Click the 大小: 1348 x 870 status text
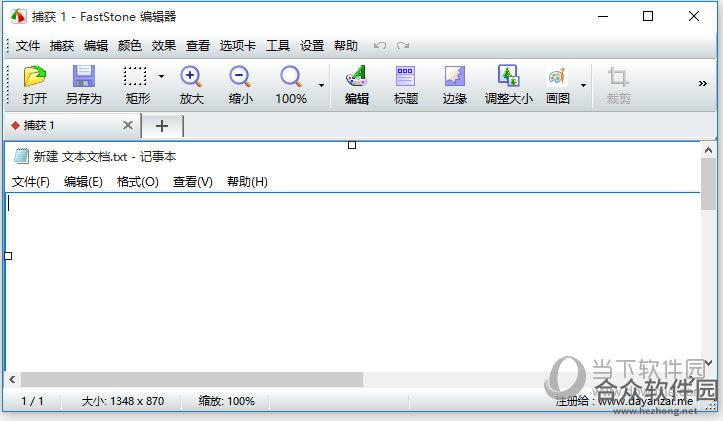 [123, 401]
